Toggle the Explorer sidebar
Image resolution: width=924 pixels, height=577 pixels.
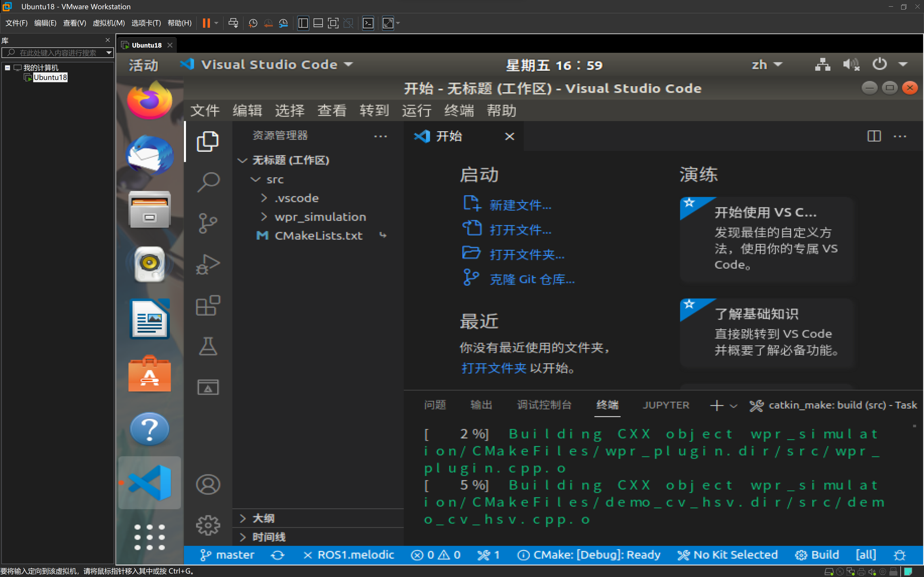207,141
